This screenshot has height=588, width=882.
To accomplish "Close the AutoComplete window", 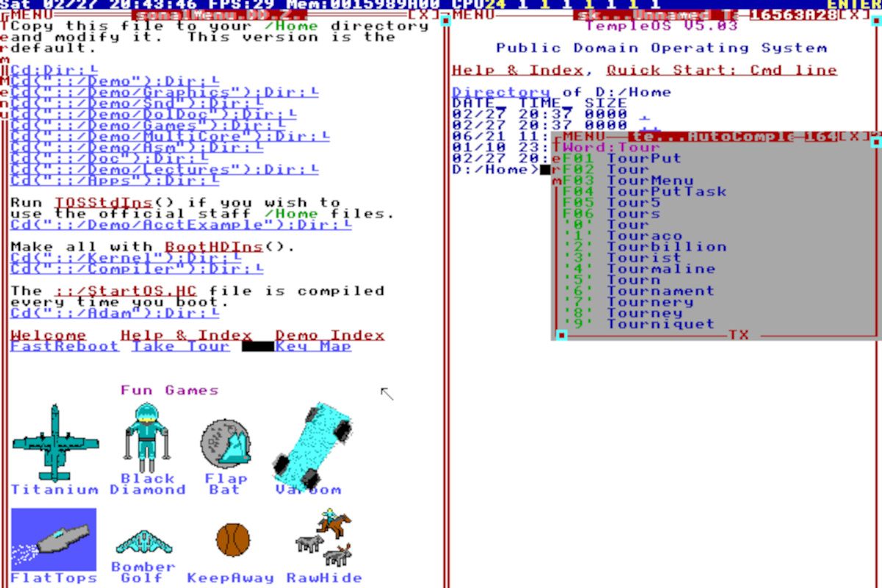I will (x=853, y=136).
